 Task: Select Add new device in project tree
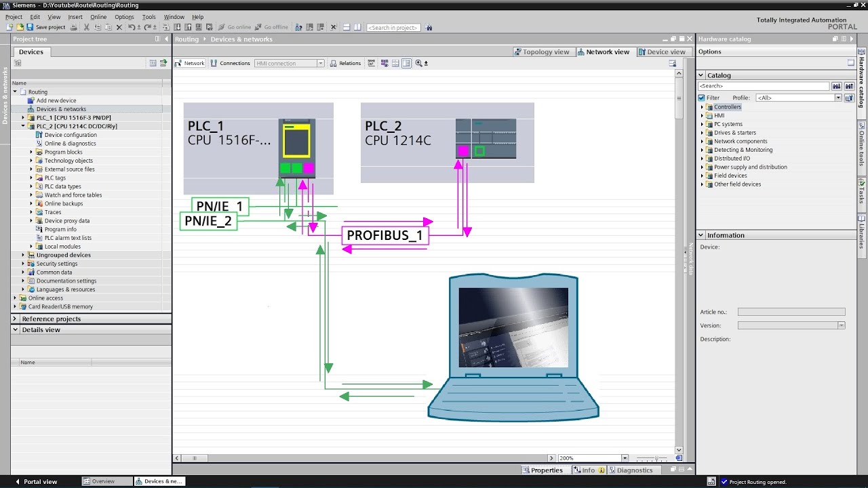pyautogui.click(x=56, y=100)
